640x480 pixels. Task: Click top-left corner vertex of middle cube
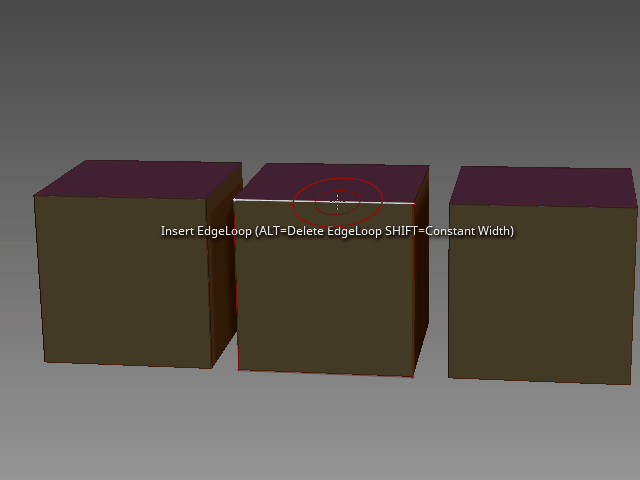pos(234,200)
